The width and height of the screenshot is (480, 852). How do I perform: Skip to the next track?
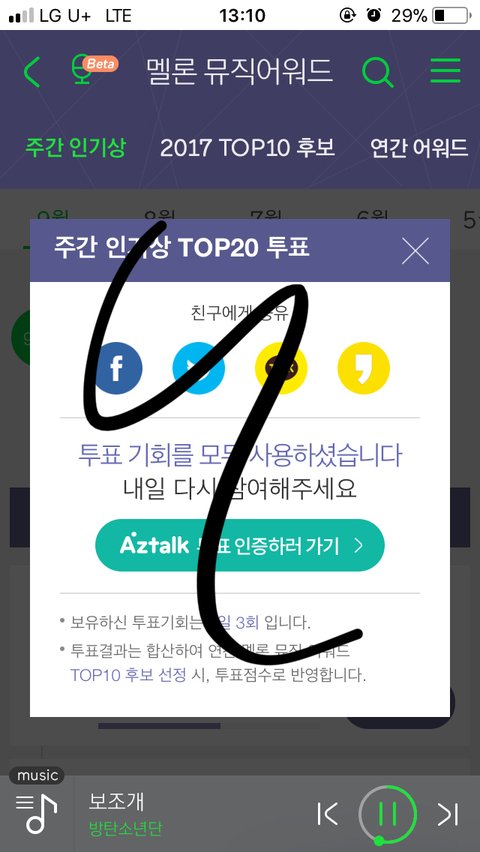(x=448, y=813)
